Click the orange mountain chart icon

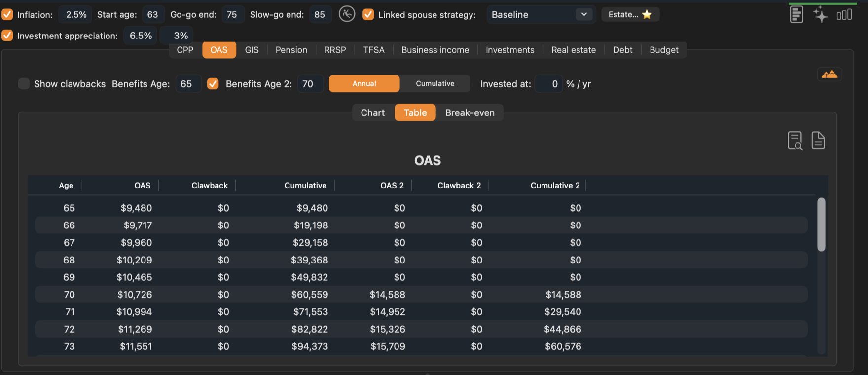830,75
